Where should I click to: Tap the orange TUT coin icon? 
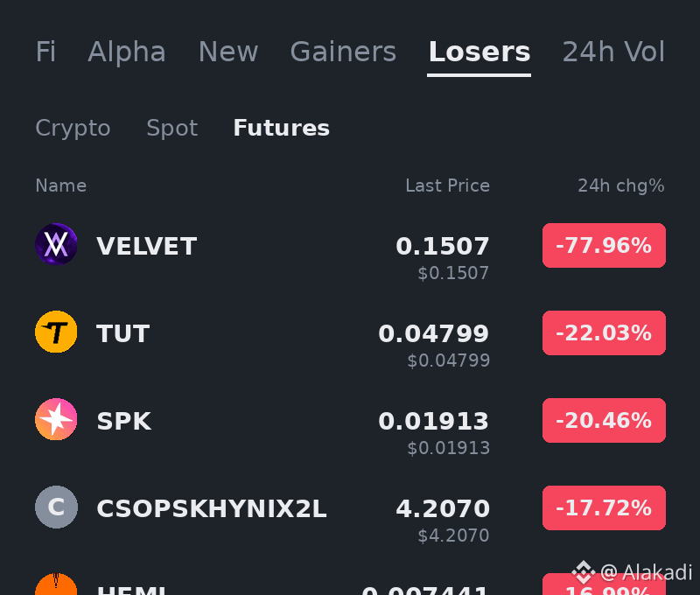coord(56,332)
